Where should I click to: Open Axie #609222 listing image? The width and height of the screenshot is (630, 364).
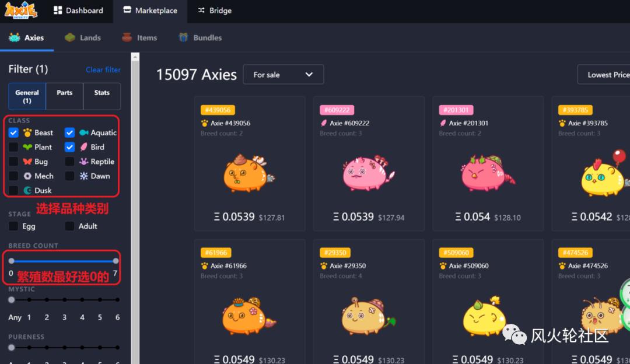click(x=368, y=173)
